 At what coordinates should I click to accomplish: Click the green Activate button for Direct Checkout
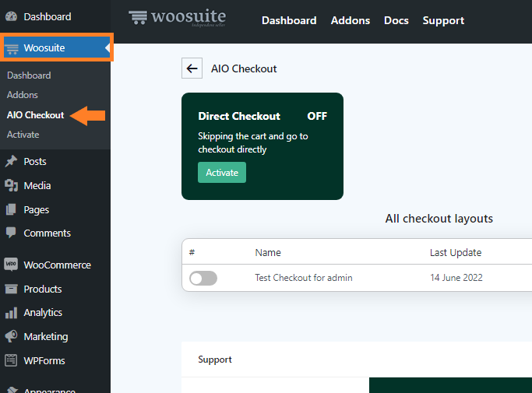tap(222, 173)
